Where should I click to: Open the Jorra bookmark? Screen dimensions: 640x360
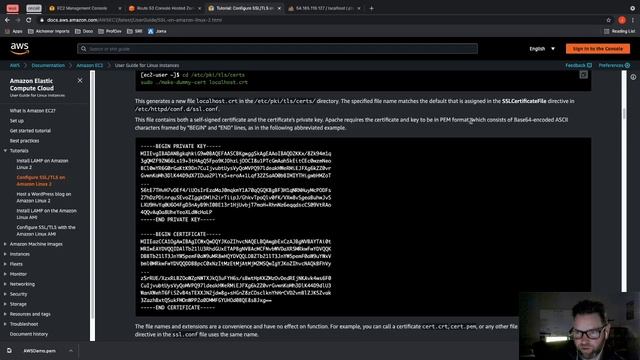coord(157,31)
